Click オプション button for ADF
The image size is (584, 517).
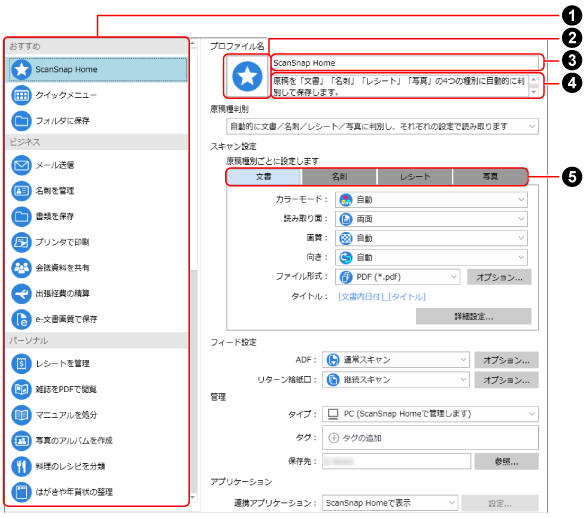pos(506,360)
